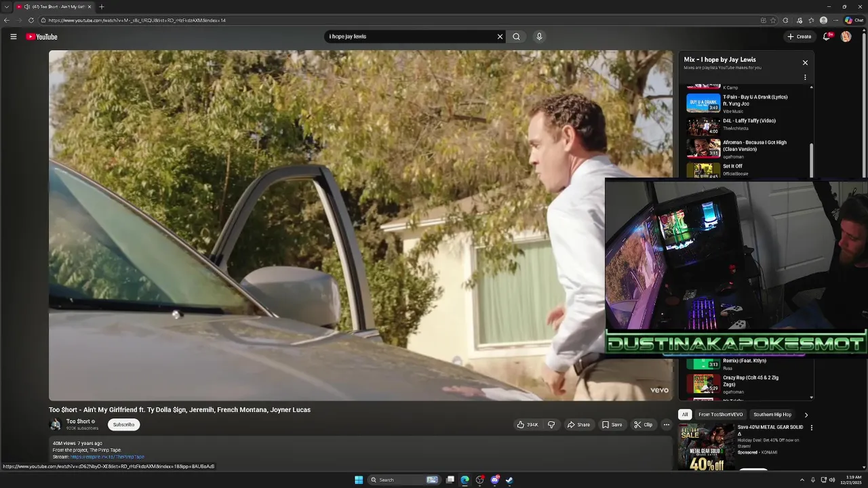
Task: Select the From Too$hortVEVO chip
Action: point(721,415)
